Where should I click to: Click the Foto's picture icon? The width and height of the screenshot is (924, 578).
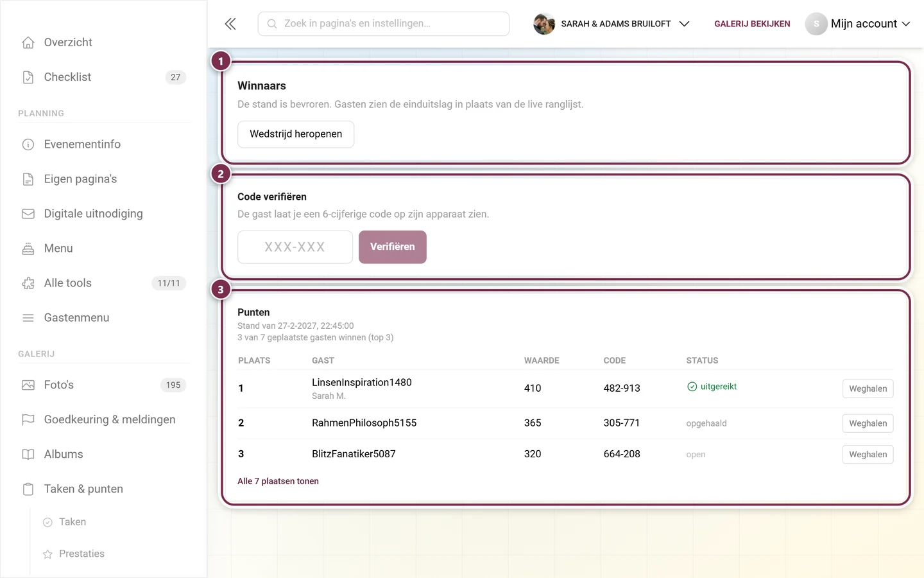pos(28,385)
